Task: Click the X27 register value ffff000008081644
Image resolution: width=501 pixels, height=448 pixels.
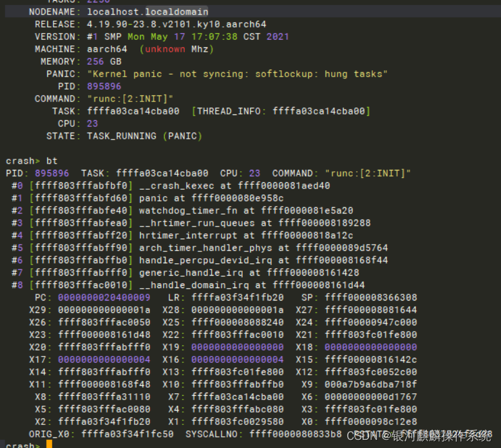Action: pos(371,310)
